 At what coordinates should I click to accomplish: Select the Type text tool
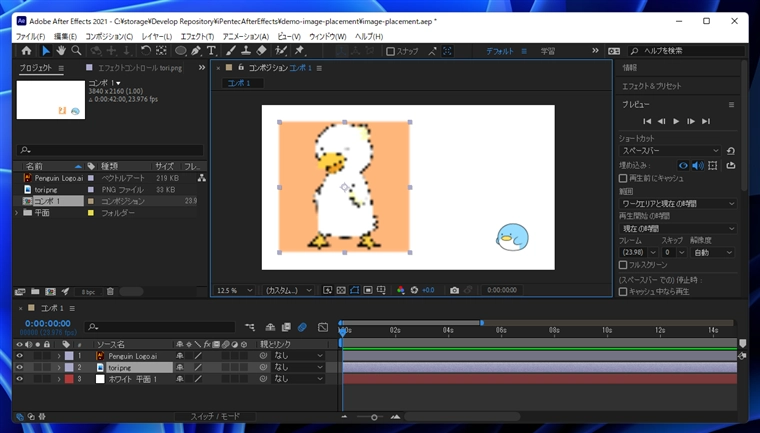[211, 51]
